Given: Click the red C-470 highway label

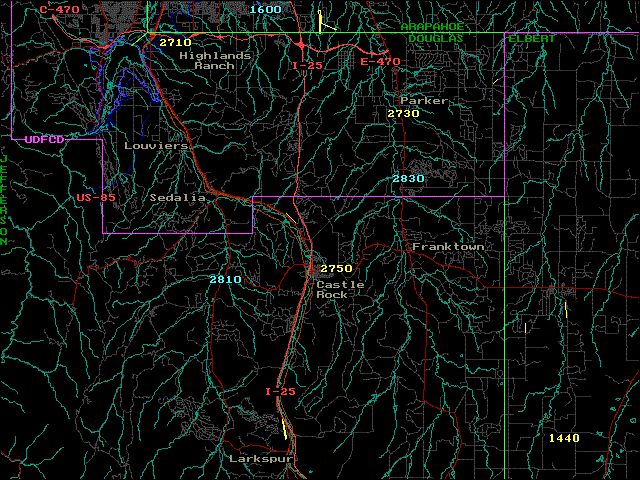Looking at the screenshot, I should point(59,9).
